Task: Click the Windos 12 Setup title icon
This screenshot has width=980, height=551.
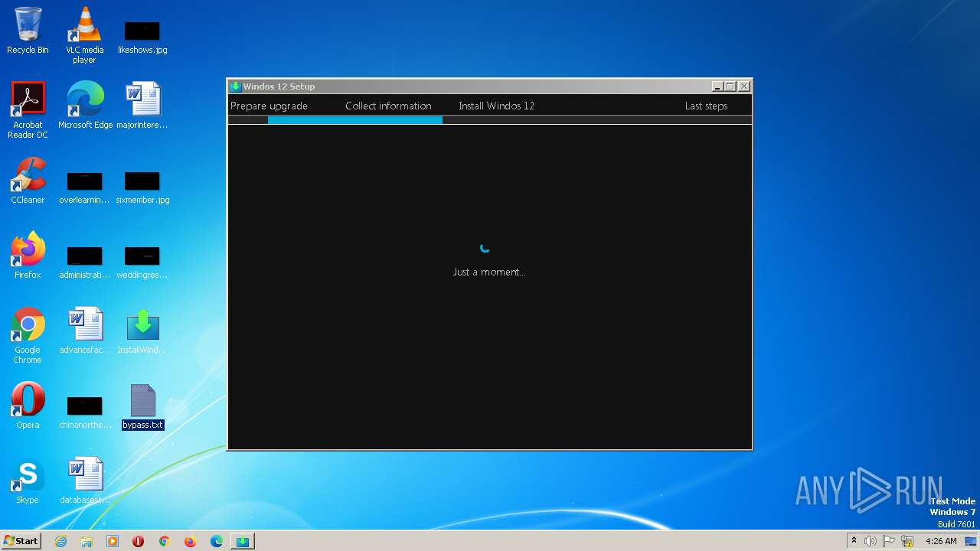Action: click(x=236, y=86)
